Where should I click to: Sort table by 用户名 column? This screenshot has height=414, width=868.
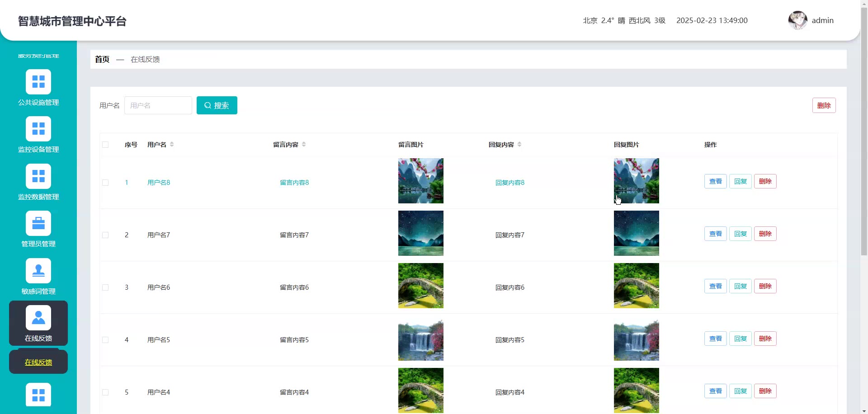pos(172,145)
